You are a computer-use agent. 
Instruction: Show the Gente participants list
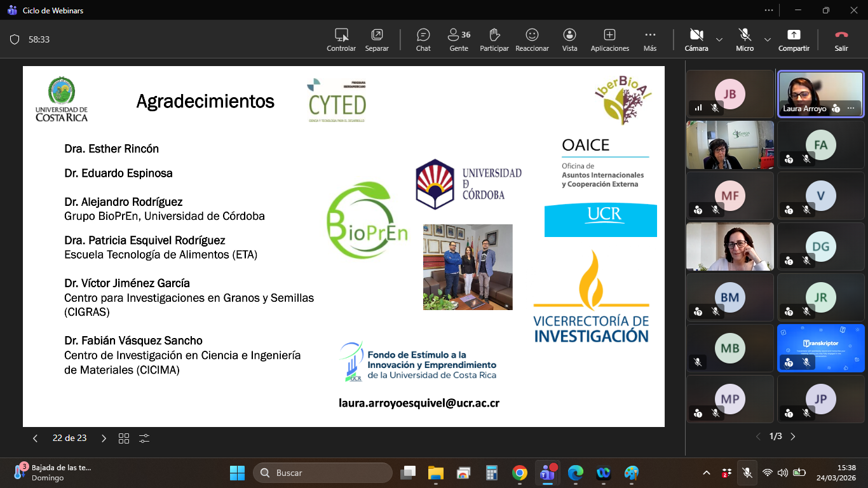[458, 39]
